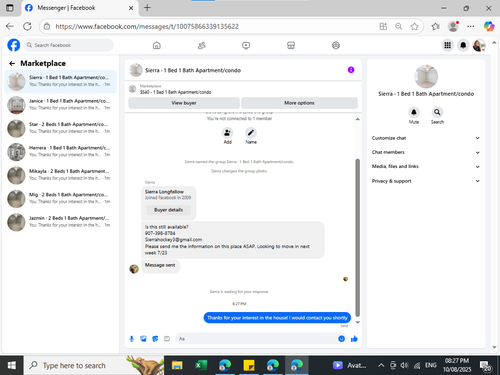Click chat scrollbar up arrow
Screen dimensions: 500x375
[357, 119]
